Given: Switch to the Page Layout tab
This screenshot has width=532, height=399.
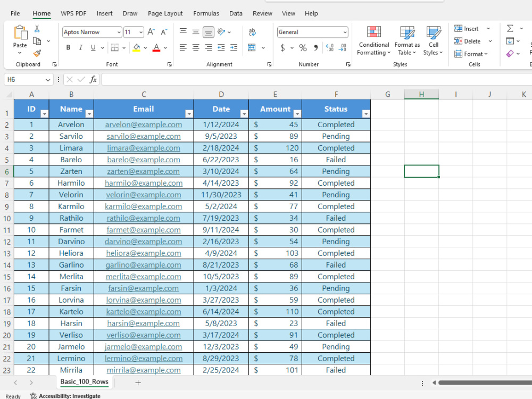Looking at the screenshot, I should (x=165, y=14).
